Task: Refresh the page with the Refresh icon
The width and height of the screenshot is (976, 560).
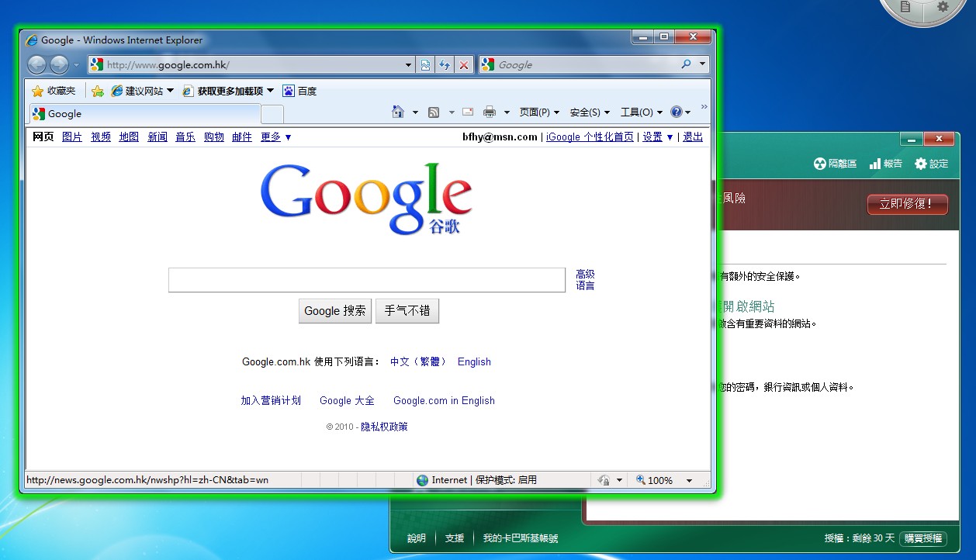Action: coord(445,65)
